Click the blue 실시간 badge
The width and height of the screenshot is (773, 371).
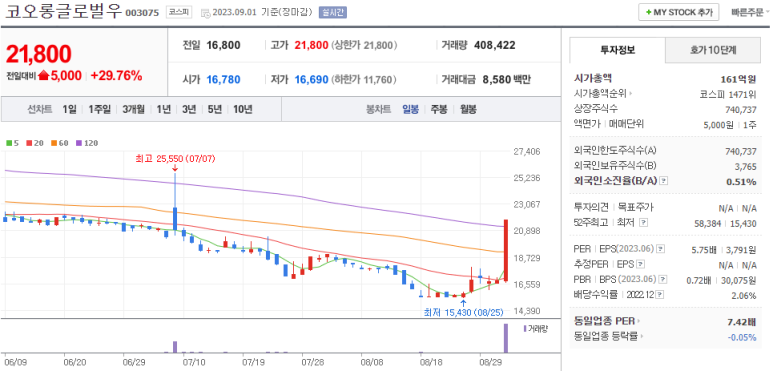point(333,12)
